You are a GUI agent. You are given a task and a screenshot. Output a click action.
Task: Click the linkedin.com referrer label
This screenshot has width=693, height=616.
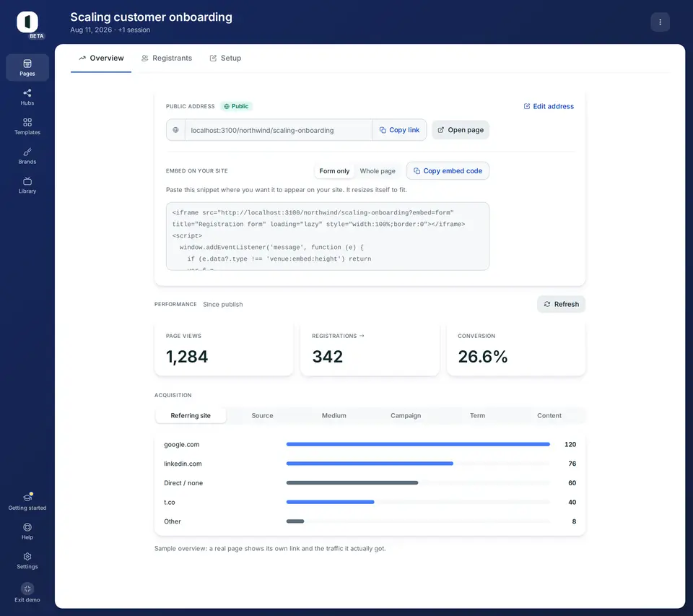(183, 464)
